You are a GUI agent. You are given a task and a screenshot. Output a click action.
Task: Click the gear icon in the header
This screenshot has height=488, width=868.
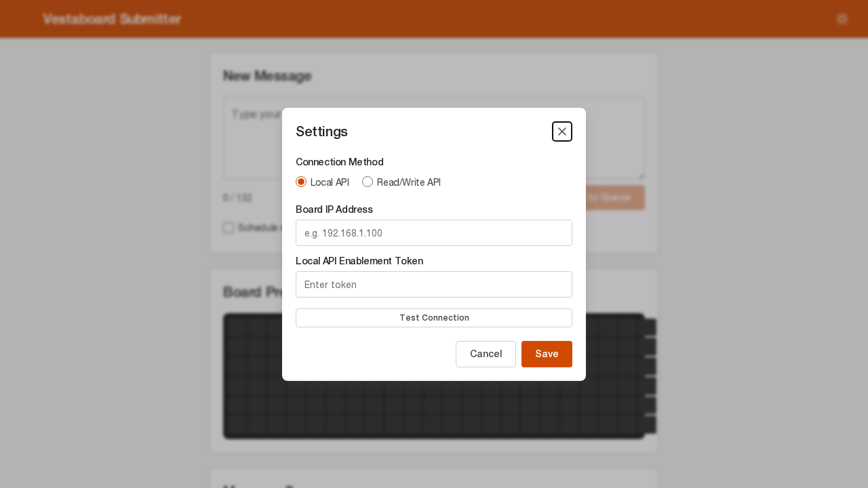point(842,19)
